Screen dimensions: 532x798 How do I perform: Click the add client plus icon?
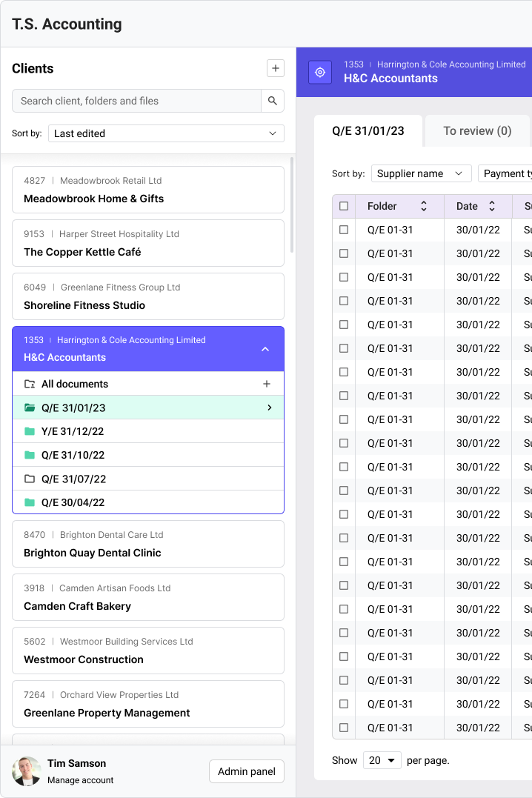275,68
